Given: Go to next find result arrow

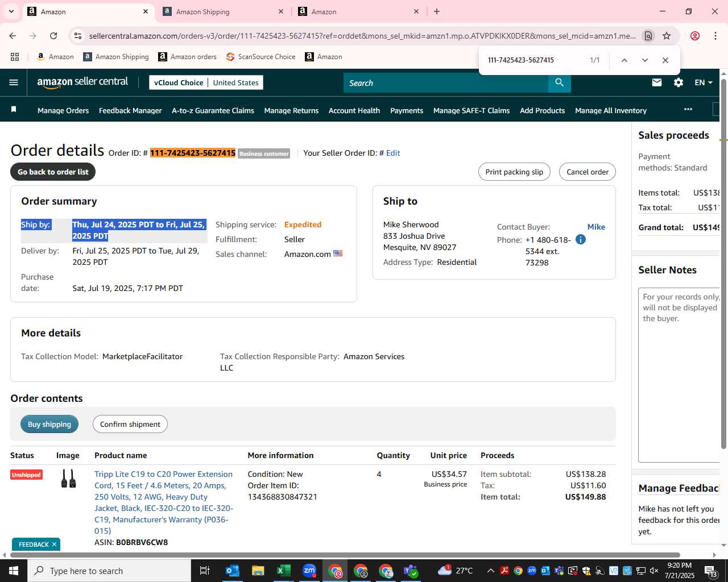Looking at the screenshot, I should tap(644, 60).
